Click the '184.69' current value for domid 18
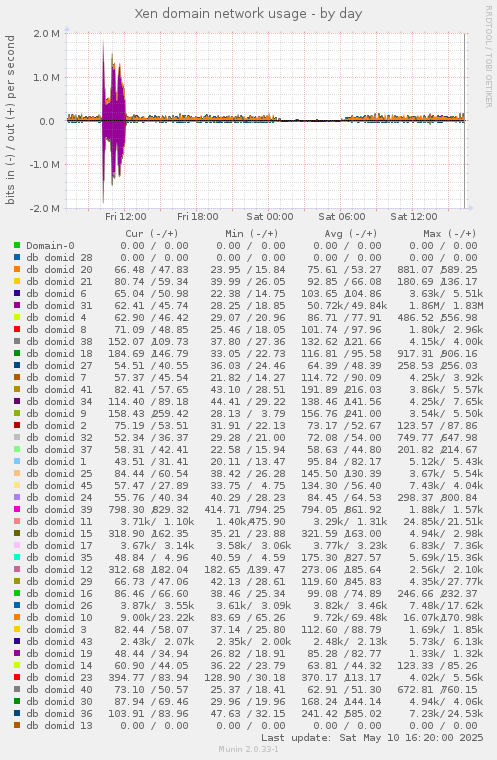The width and height of the screenshot is (497, 760). (129, 353)
